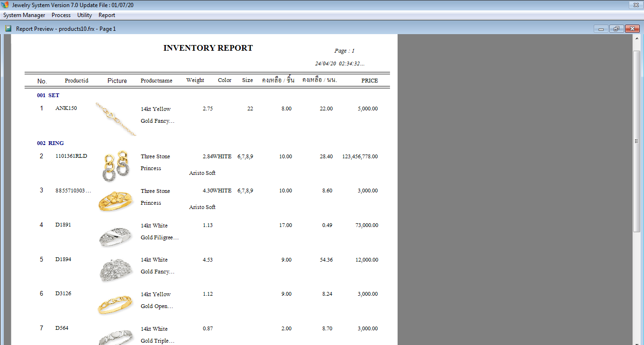Click the size value 22
The width and height of the screenshot is (644, 345).
(x=250, y=109)
